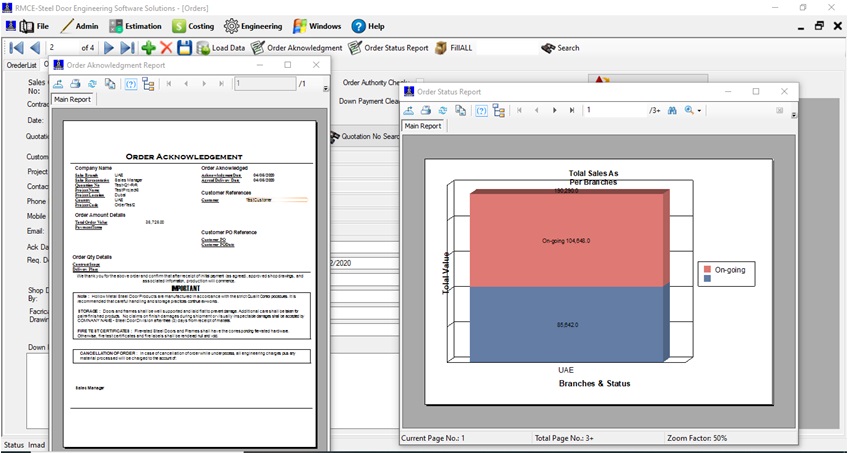Delete current order with red X icon
The height and width of the screenshot is (453, 848).
click(166, 48)
